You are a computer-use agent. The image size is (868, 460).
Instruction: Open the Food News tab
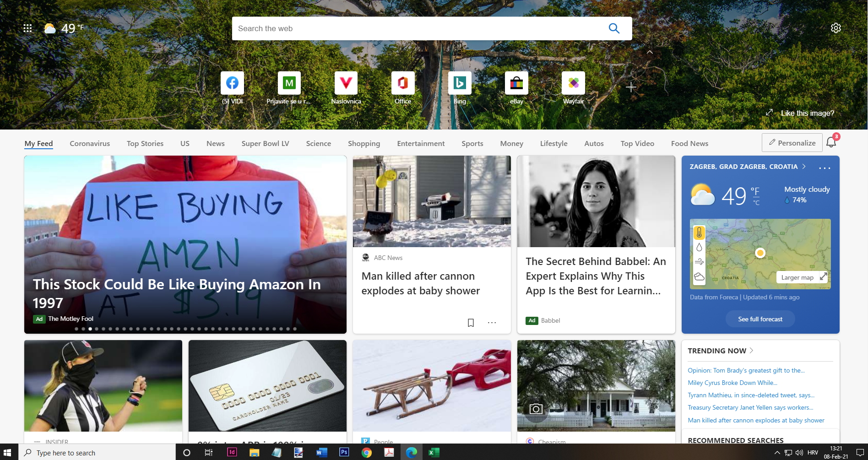pyautogui.click(x=689, y=144)
